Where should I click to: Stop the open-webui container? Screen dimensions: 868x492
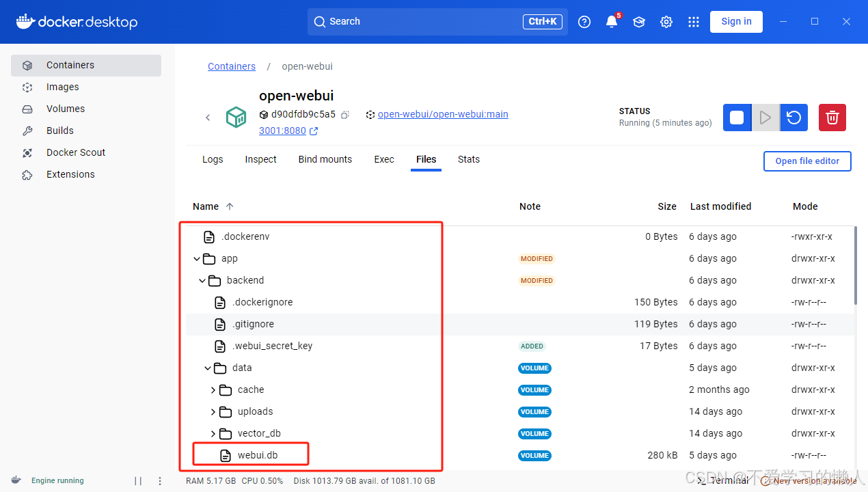737,118
